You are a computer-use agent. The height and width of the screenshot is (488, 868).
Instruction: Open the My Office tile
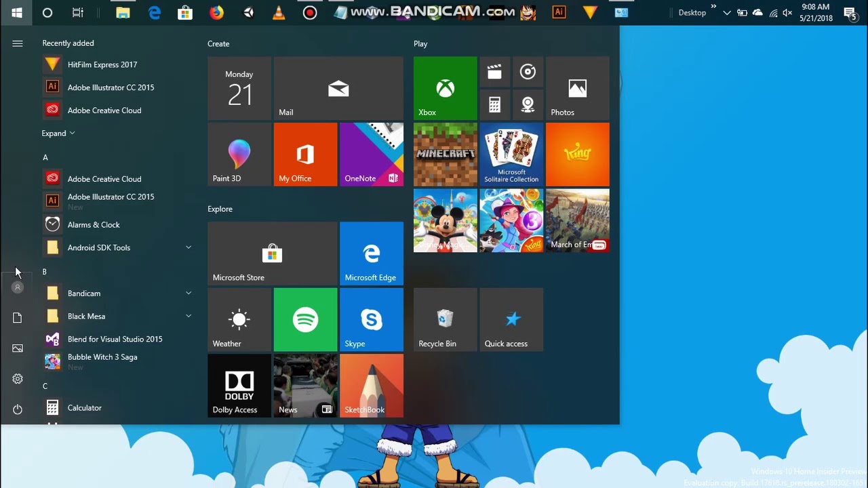click(305, 154)
